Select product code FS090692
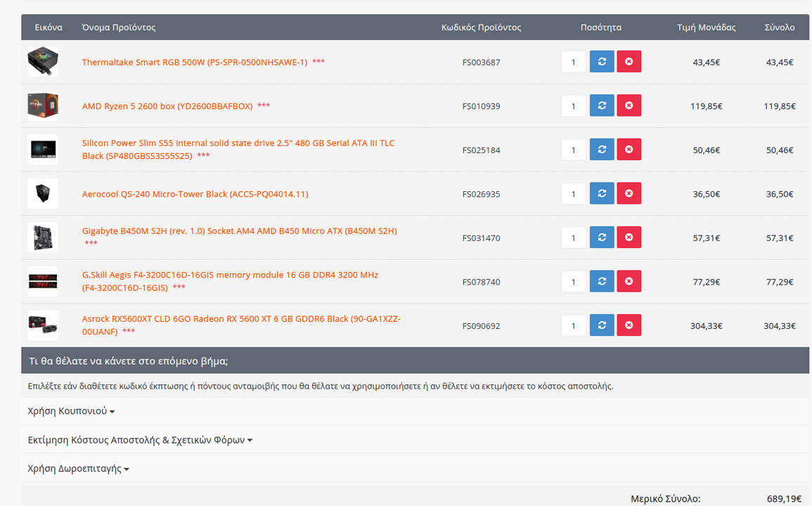Viewport: 812px width, 506px height. pos(481,326)
